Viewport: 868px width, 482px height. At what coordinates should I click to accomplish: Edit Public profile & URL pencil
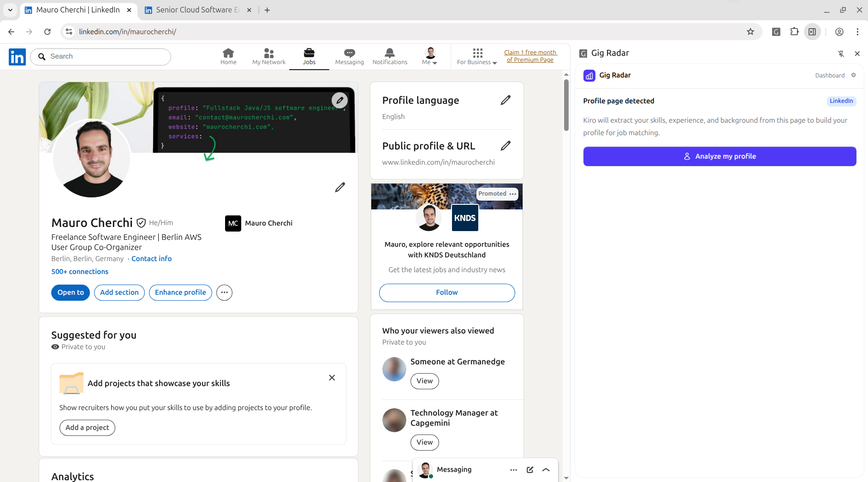click(x=505, y=146)
